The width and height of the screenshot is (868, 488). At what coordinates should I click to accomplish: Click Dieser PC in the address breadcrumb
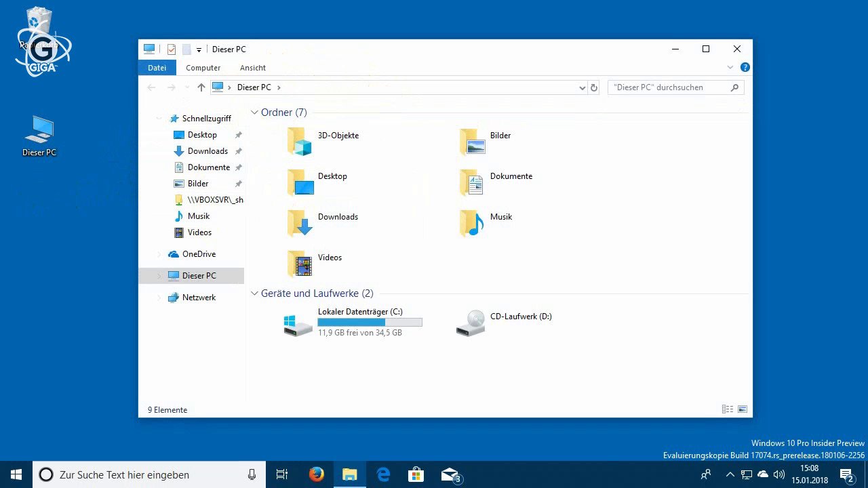[x=254, y=87]
